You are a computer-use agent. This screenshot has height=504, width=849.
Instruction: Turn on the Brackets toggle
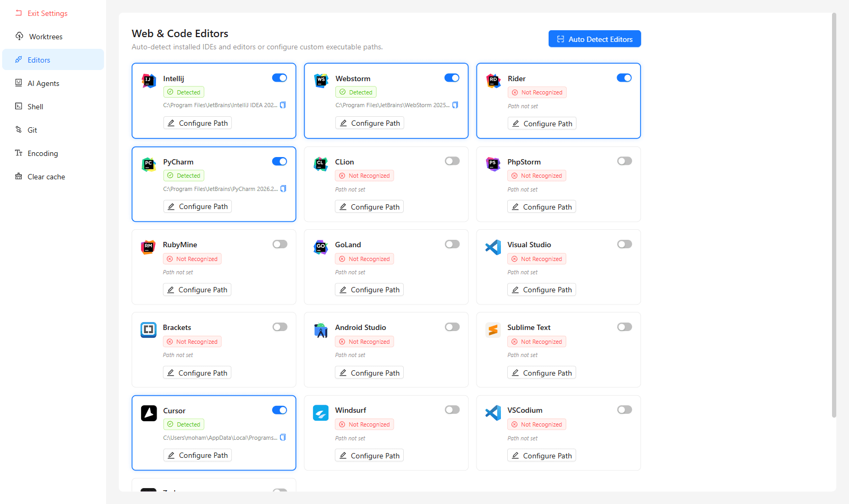pyautogui.click(x=280, y=327)
